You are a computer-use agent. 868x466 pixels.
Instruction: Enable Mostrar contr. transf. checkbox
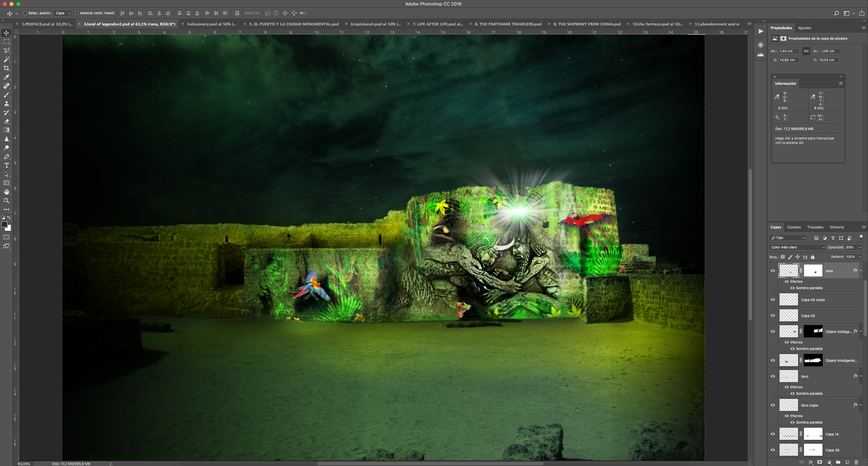76,13
